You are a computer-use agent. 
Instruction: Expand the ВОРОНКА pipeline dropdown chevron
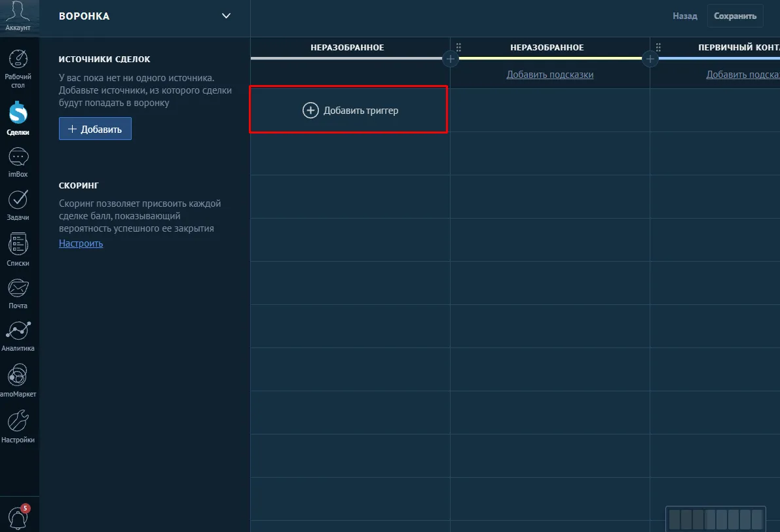click(x=226, y=16)
